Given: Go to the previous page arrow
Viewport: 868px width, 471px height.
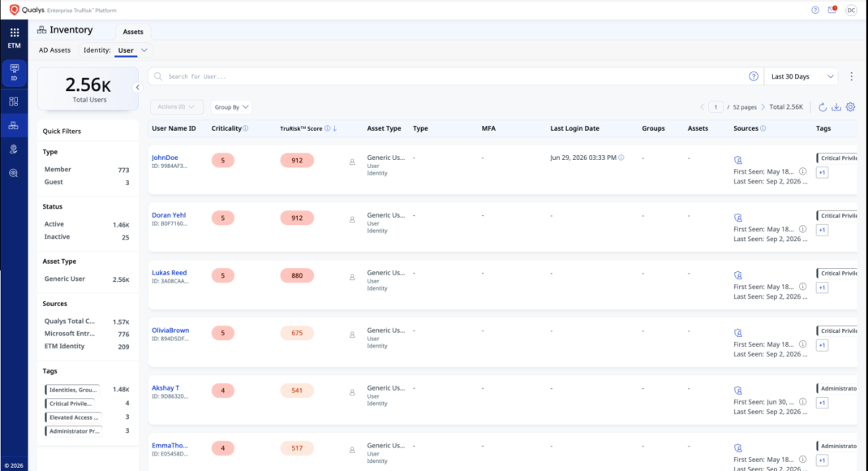Looking at the screenshot, I should 702,107.
